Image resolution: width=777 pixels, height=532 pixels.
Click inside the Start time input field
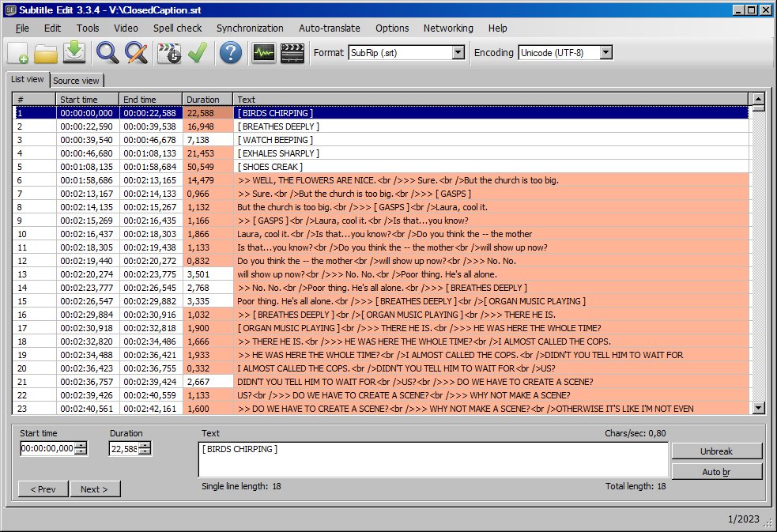click(47, 448)
